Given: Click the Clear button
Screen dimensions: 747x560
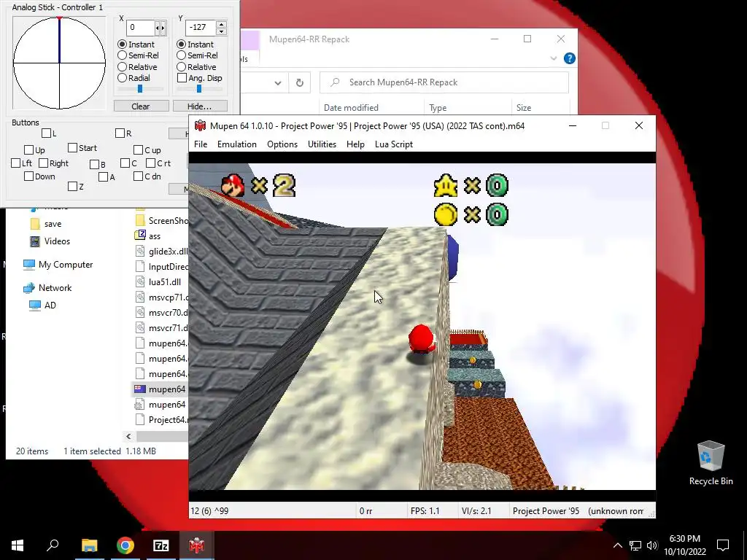Looking at the screenshot, I should tap(141, 106).
